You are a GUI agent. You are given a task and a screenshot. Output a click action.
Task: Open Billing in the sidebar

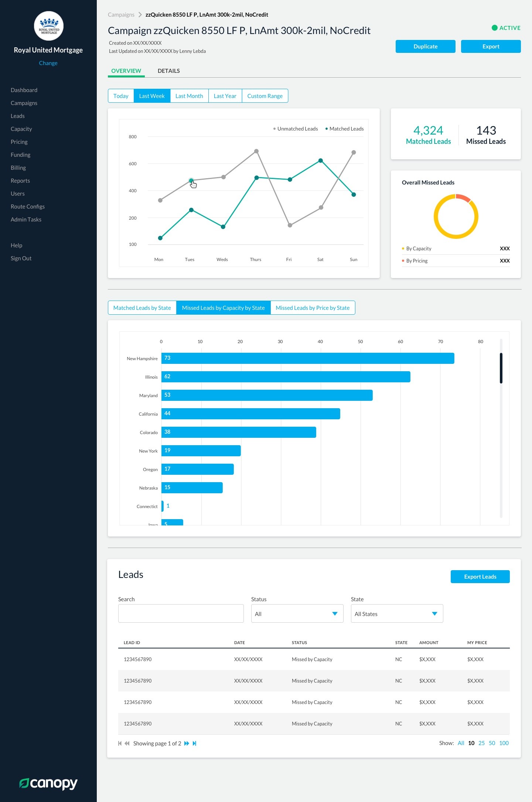tap(18, 167)
